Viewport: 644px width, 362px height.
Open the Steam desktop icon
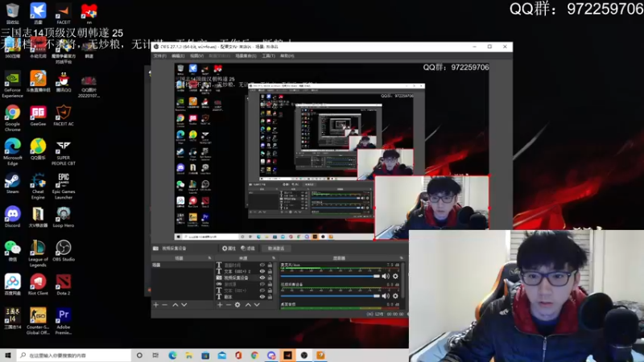12,183
